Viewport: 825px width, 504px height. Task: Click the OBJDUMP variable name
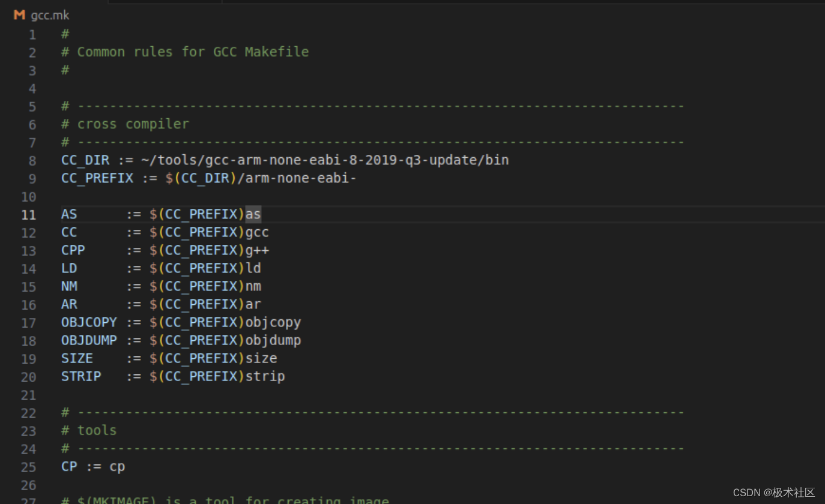tap(89, 340)
